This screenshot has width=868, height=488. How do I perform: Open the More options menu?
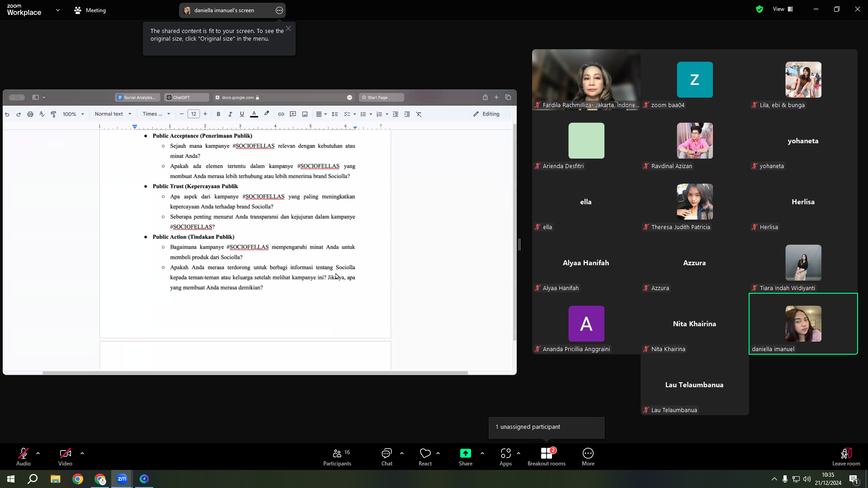click(x=588, y=456)
